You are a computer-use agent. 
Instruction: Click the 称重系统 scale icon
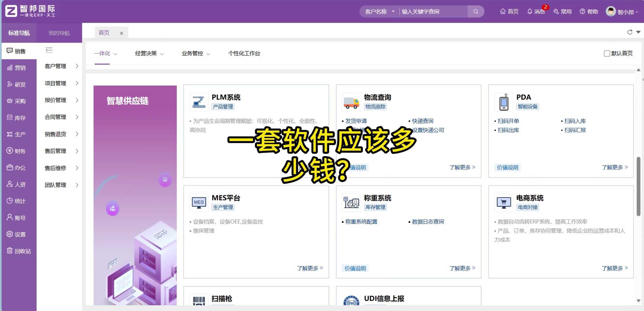point(351,203)
